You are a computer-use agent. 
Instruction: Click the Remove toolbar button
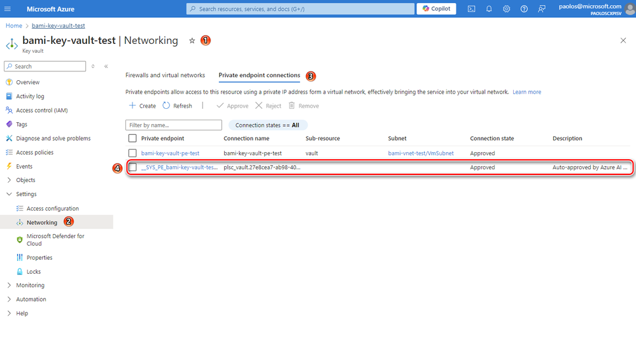coord(304,106)
